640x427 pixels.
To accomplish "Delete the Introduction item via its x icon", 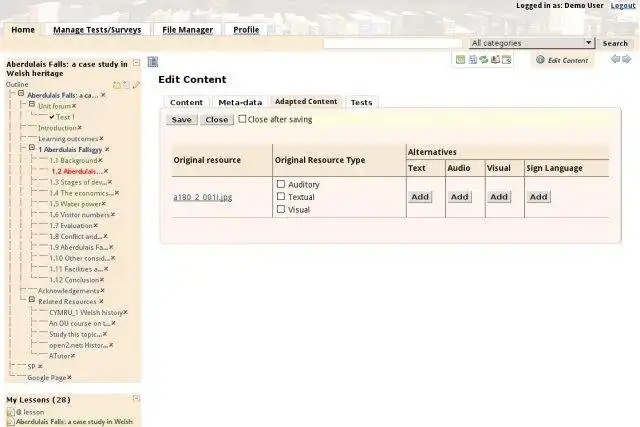I will click(80, 128).
